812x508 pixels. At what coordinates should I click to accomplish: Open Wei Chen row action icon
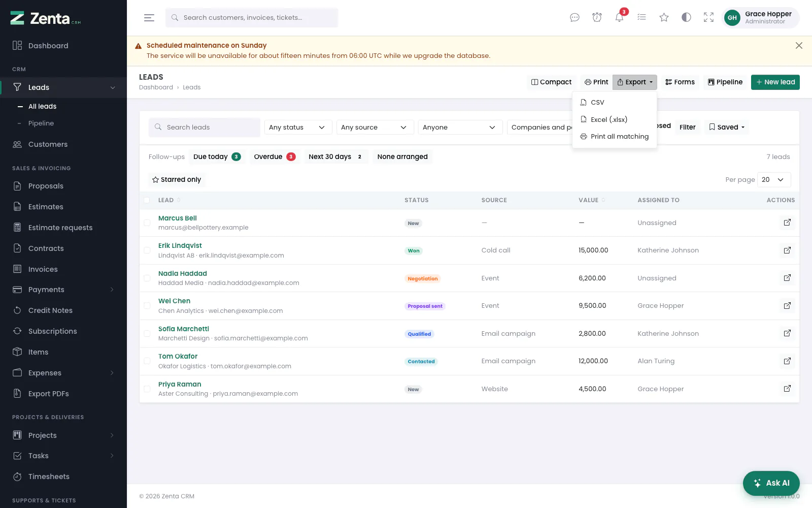click(x=787, y=305)
